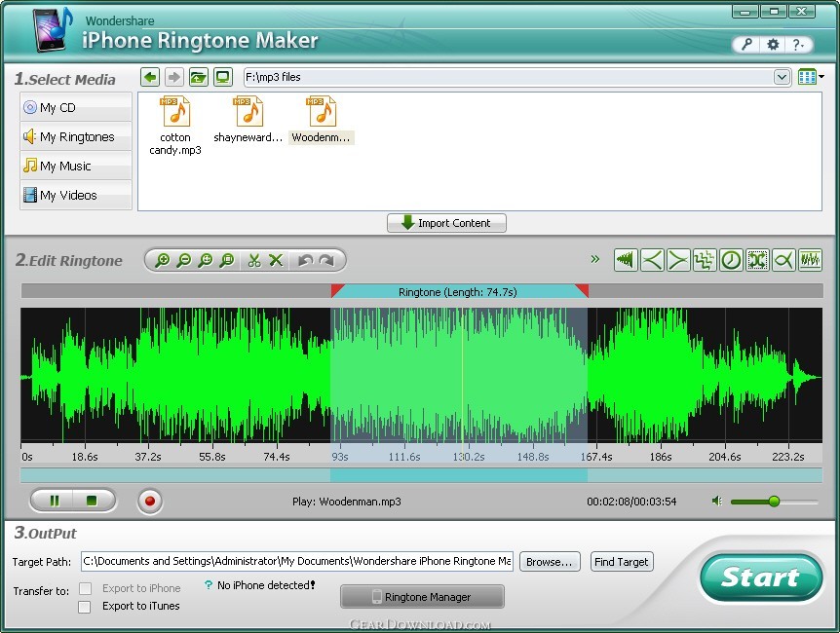Viewport: 840px width, 633px height.
Task: Go forward to the next folder
Action: 174,77
